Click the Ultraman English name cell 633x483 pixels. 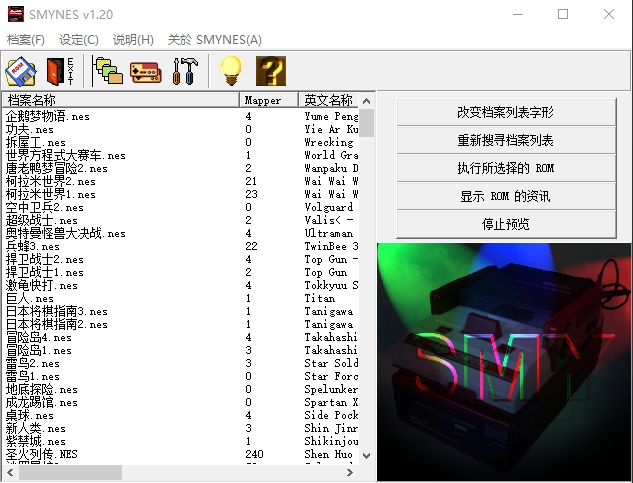tap(329, 233)
